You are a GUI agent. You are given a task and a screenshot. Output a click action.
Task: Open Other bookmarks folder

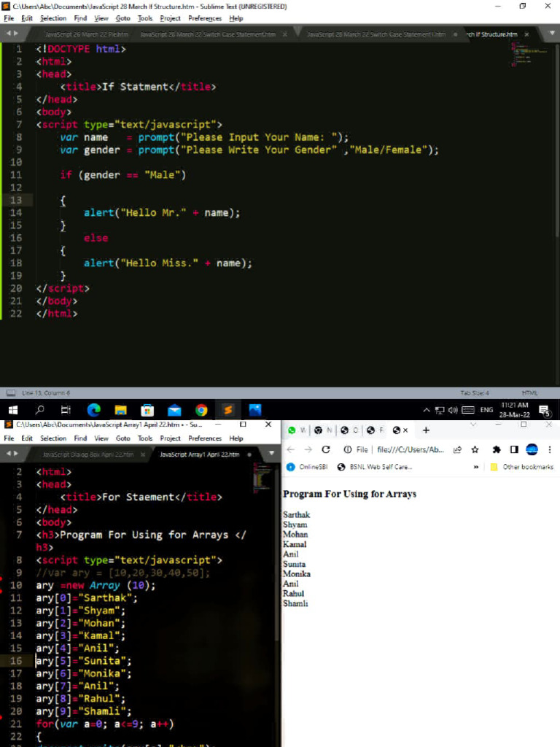(522, 467)
